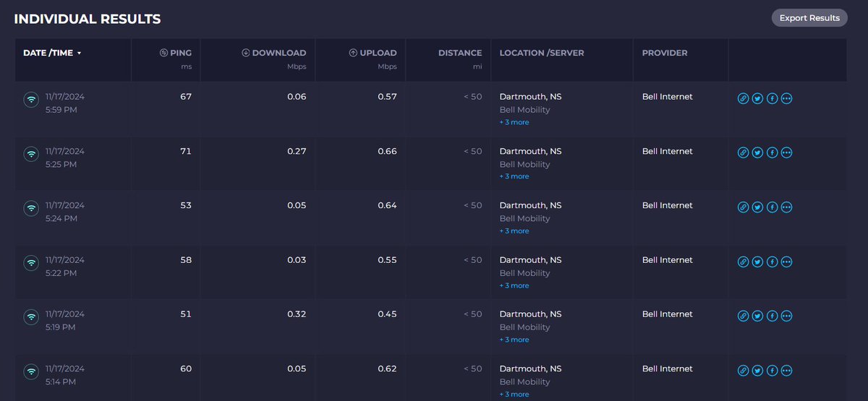Expand '+ 3 more' servers for 5:14 PM

tap(514, 394)
